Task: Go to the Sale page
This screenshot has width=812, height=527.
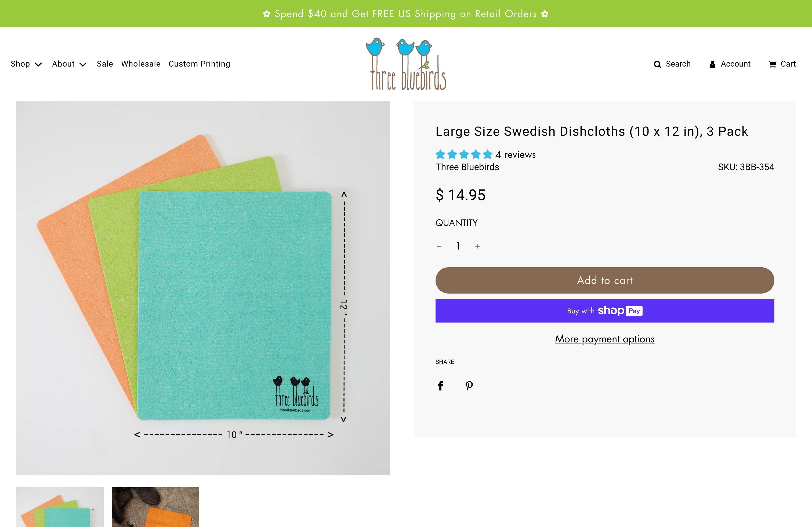Action: [105, 64]
